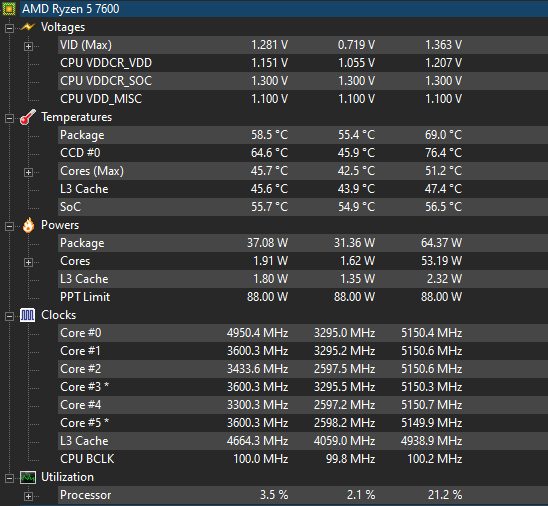The image size is (548, 506).
Task: Click the Utilization graph icon
Action: (x=28, y=477)
